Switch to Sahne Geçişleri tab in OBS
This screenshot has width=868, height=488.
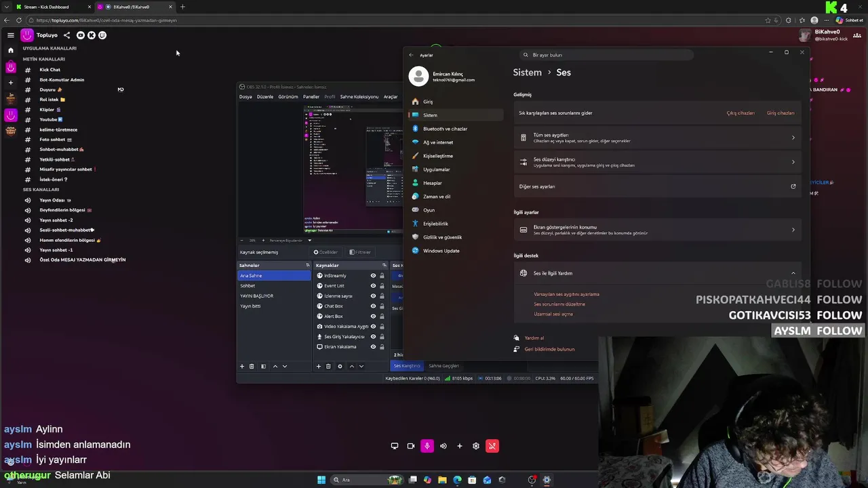coord(443,366)
